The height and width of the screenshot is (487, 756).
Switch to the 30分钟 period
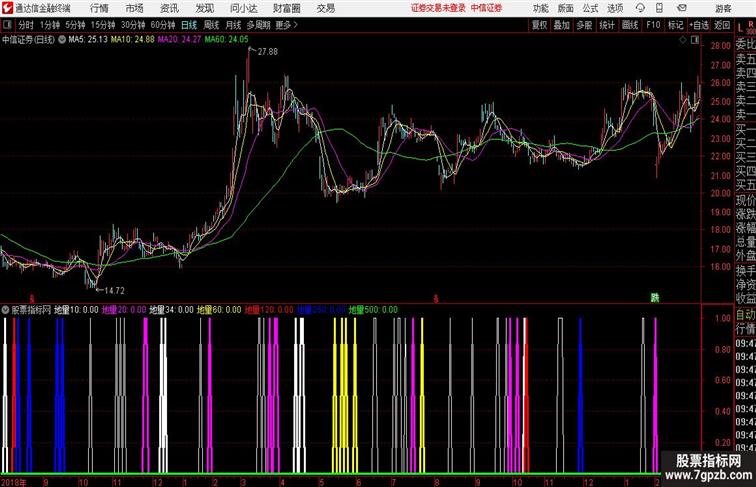pyautogui.click(x=133, y=25)
